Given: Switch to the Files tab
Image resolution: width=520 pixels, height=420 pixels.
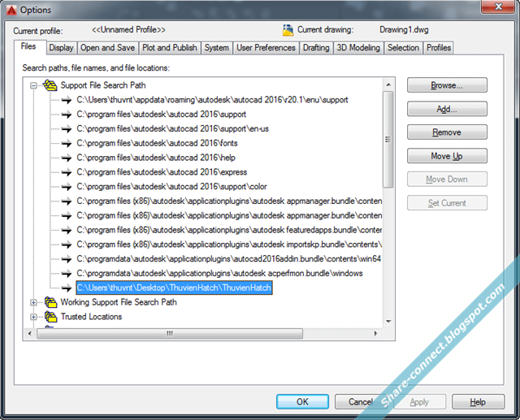Looking at the screenshot, I should point(28,46).
